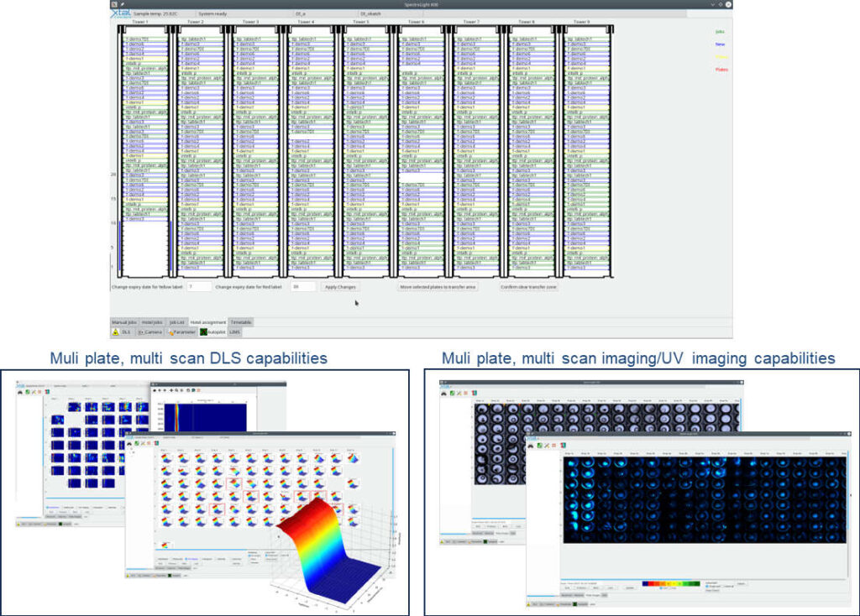Screen dimensions: 860x616
Task: Click Confirm clear transfer zone button
Action: point(528,287)
